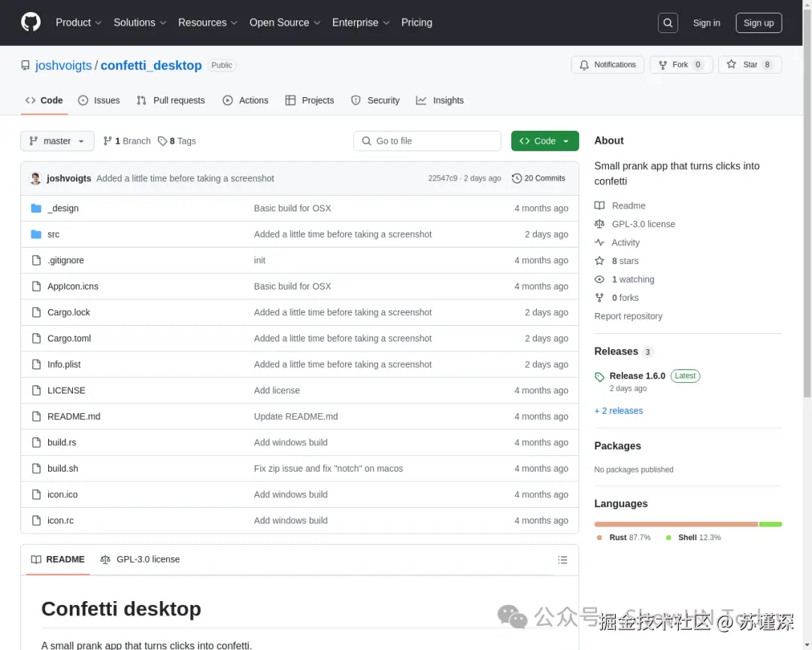The width and height of the screenshot is (812, 650).
Task: Open the _design folder icon
Action: [36, 208]
